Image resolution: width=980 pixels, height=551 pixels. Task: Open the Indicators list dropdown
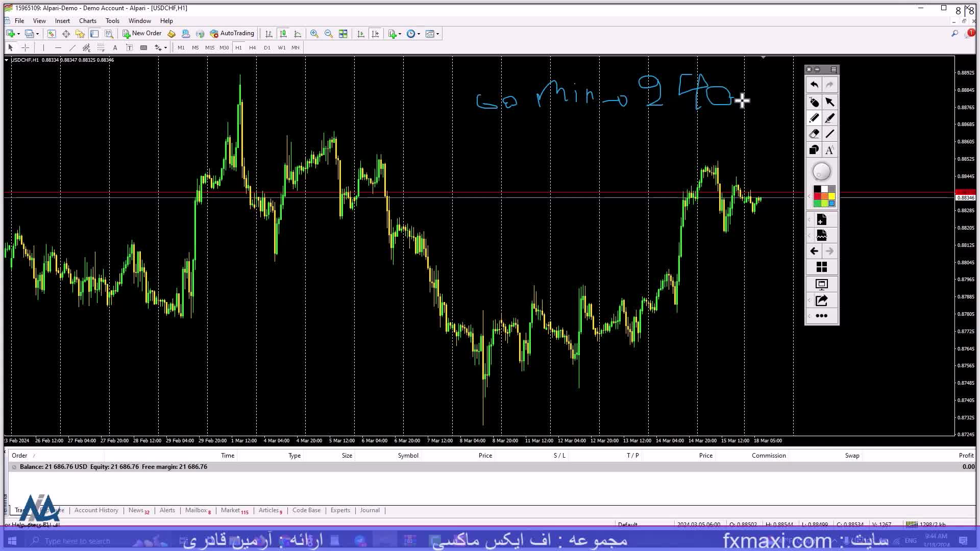coord(400,34)
